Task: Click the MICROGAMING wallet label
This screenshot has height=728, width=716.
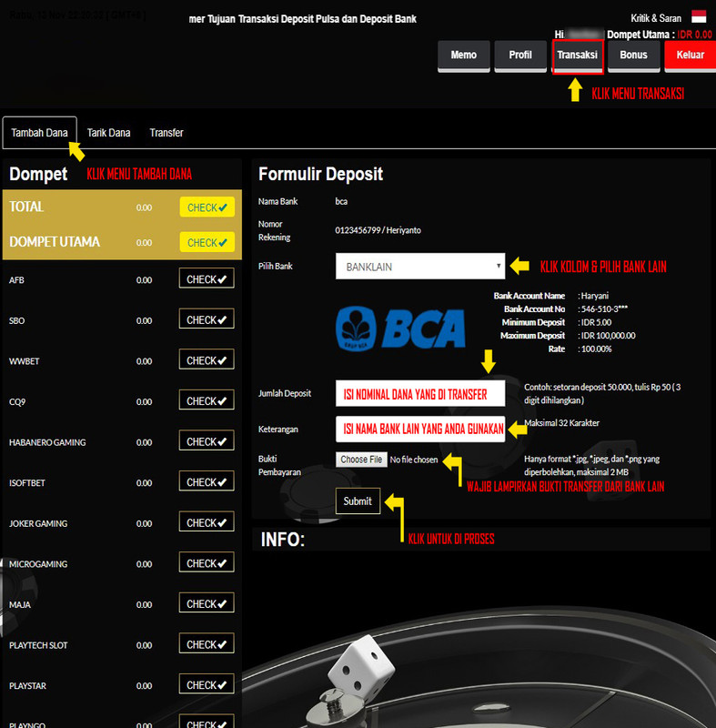Action: [x=38, y=564]
